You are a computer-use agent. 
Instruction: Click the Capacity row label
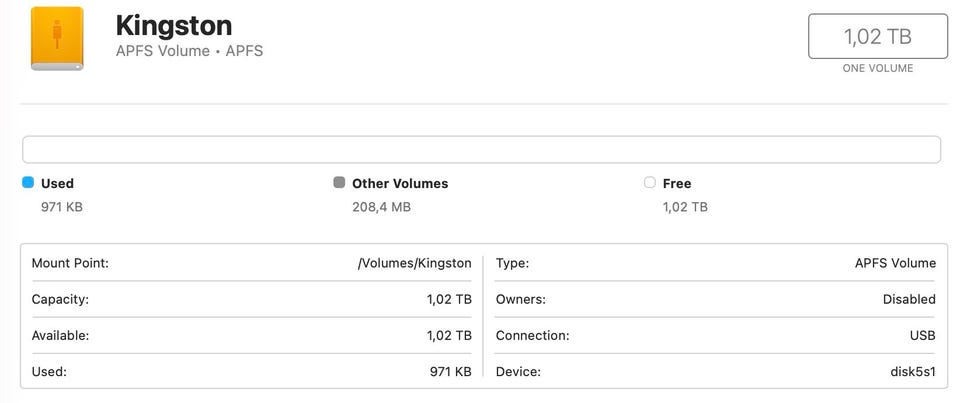click(60, 299)
